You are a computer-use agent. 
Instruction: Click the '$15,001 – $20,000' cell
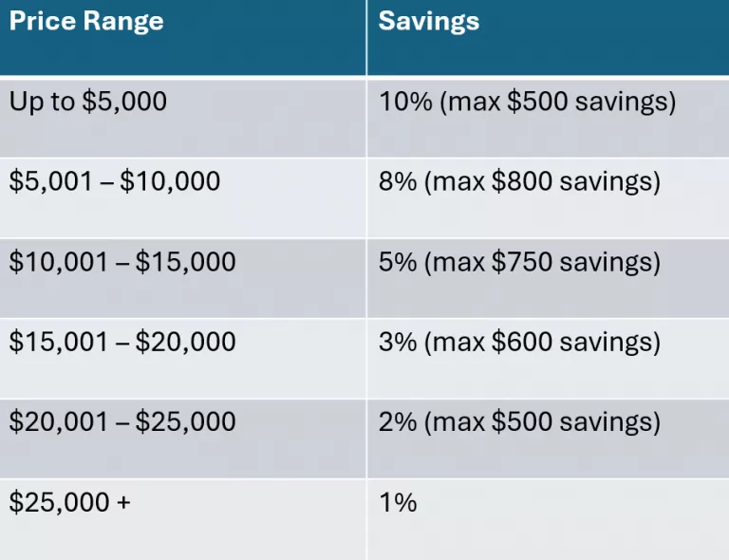click(122, 341)
